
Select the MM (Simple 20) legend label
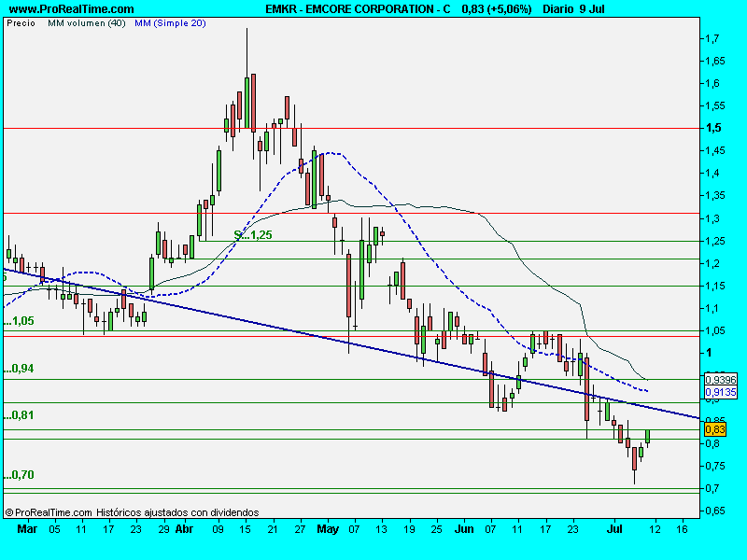(170, 22)
